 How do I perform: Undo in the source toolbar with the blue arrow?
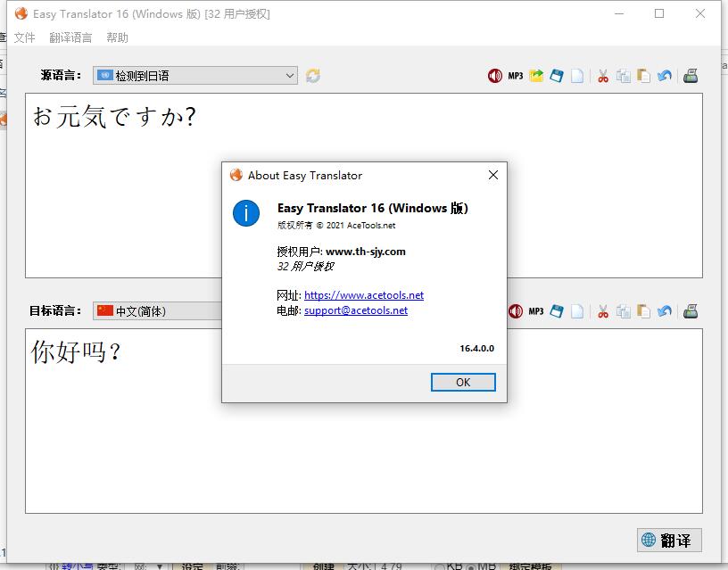[665, 76]
